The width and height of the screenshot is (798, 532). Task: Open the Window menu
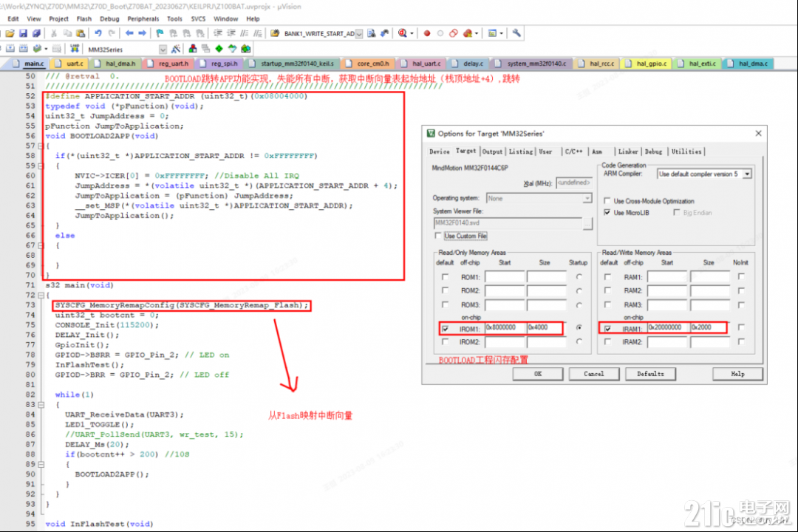225,18
